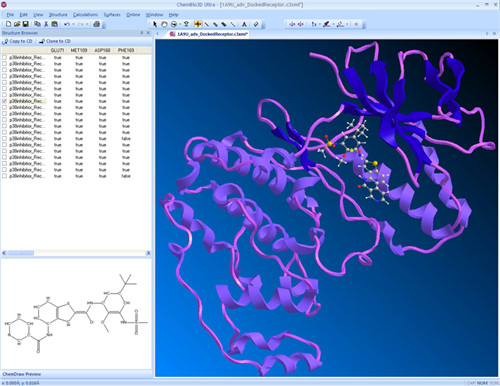Print the model with the printer icon
Image resolution: width=500 pixels, height=386 pixels.
pyautogui.click(x=97, y=24)
